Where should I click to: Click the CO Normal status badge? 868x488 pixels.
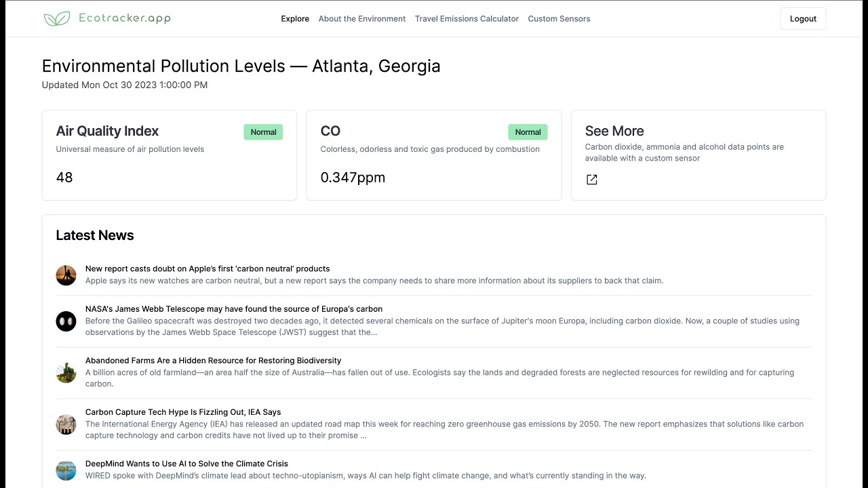click(x=528, y=132)
